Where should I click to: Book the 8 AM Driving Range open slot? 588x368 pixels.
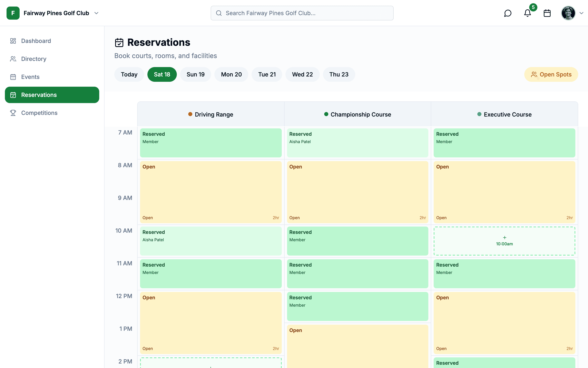click(x=211, y=192)
